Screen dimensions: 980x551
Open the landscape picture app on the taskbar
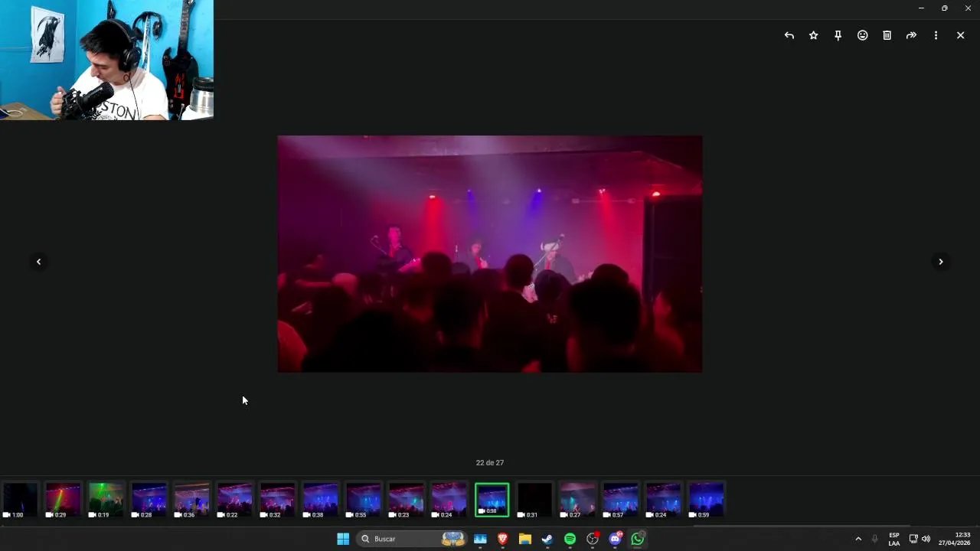480,539
